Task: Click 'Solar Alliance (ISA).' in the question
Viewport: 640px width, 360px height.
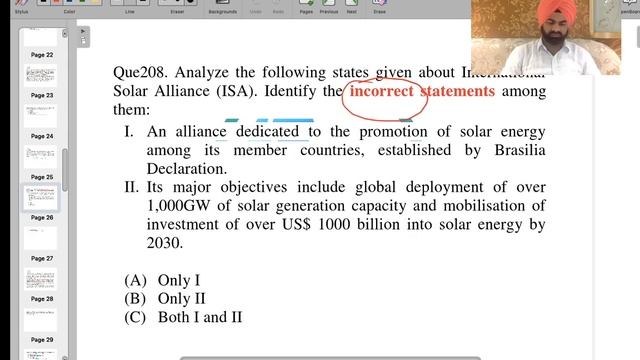Action: click(x=185, y=91)
